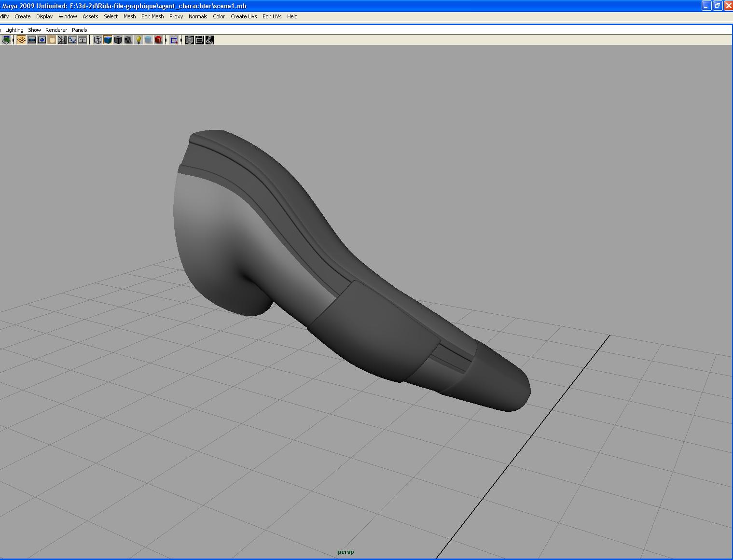733x560 pixels.
Task: Turn on textured display checkered cube
Action: pyautogui.click(x=128, y=40)
